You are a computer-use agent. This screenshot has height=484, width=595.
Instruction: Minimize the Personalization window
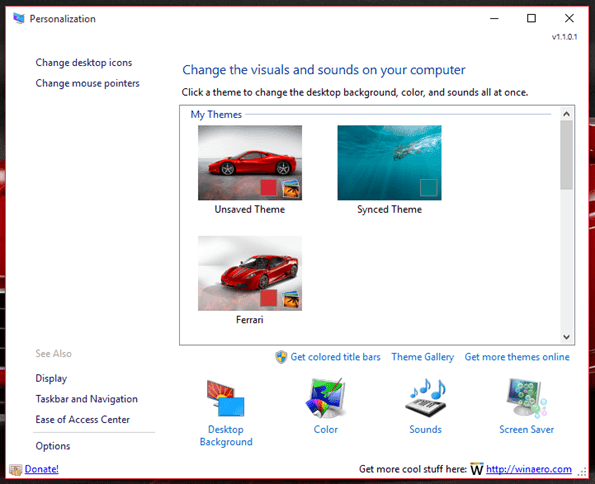[x=494, y=18]
